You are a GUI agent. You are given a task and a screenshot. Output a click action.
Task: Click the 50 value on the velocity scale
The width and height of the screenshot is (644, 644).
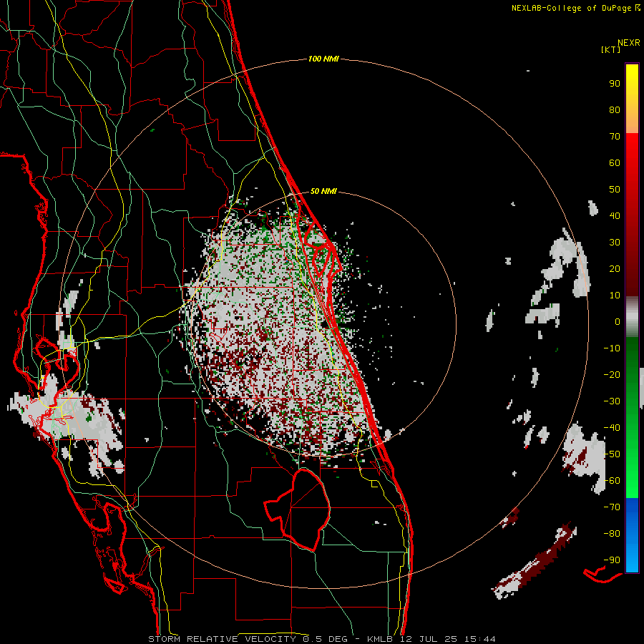click(x=615, y=190)
